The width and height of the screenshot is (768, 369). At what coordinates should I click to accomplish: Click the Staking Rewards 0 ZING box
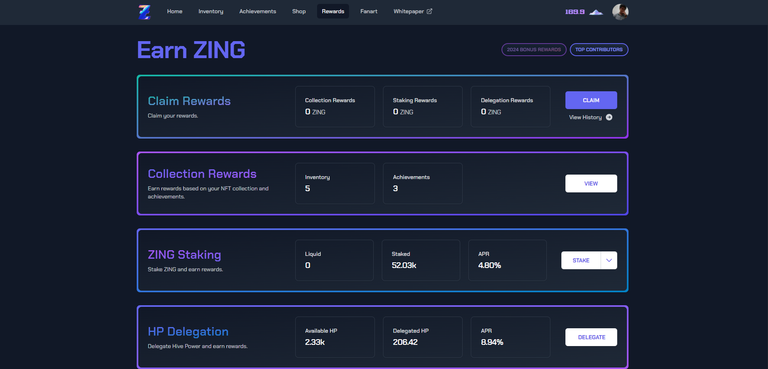[x=423, y=106]
